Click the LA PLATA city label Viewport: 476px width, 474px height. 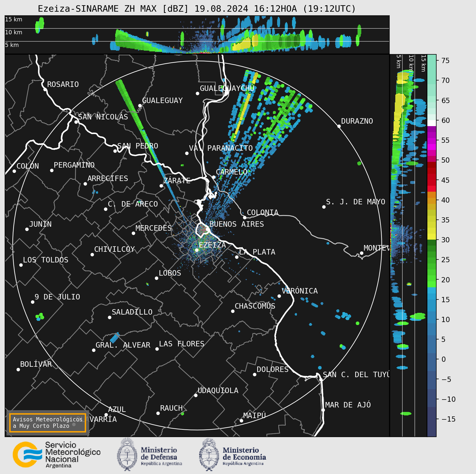(x=257, y=252)
